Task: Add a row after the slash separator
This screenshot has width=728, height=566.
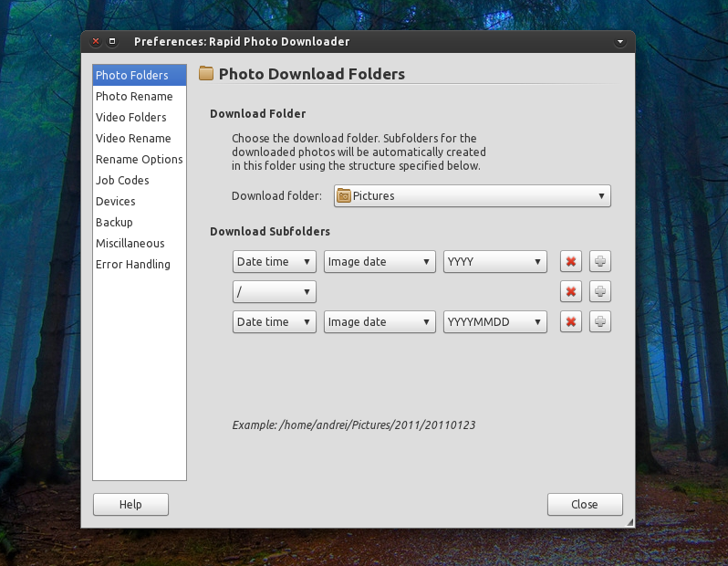Action: [x=600, y=292]
